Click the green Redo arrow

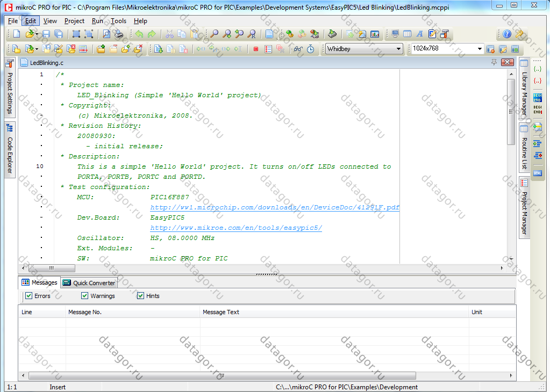tap(152, 34)
